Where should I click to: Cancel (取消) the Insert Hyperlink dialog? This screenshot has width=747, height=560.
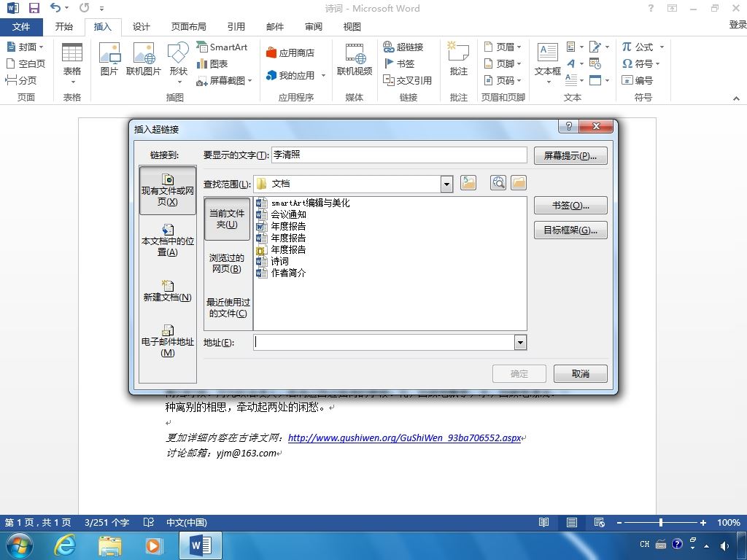pos(580,374)
